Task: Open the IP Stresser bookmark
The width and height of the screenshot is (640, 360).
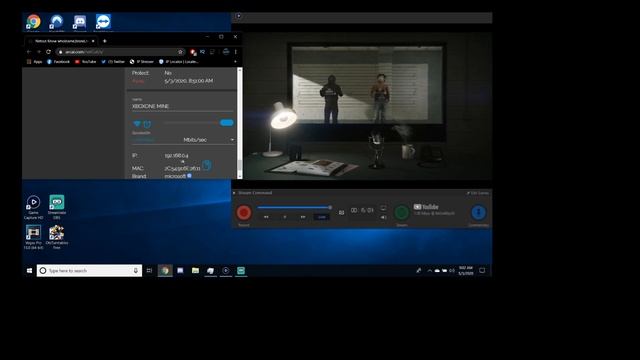Action: 142,62
